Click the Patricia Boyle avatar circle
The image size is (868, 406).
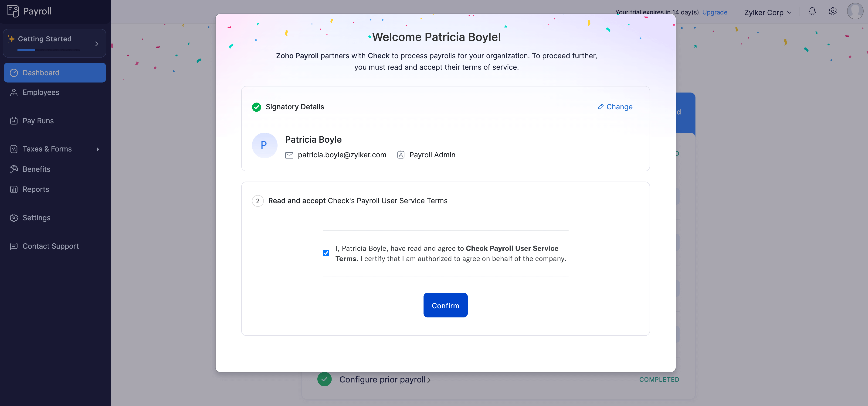[264, 145]
